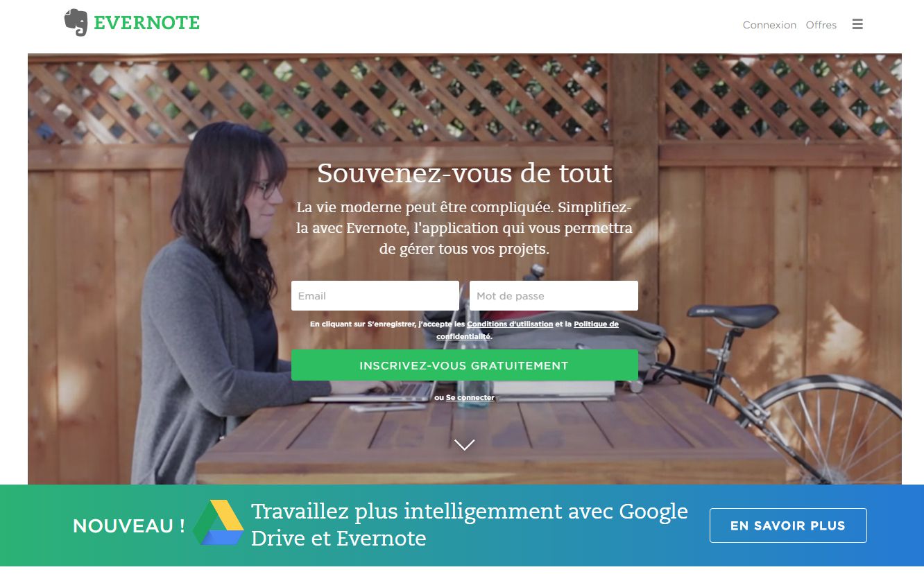Viewport: 924px width, 574px height.
Task: Click the Souvenez-vous de tout heading
Action: pos(465,173)
